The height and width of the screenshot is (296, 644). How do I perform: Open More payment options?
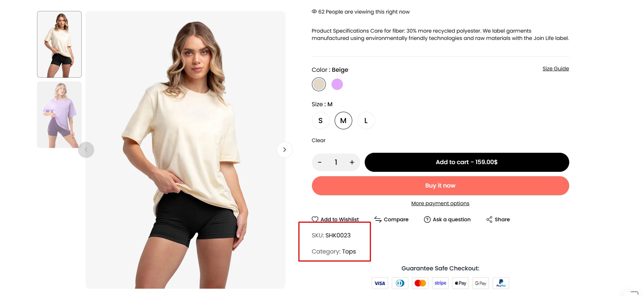click(x=440, y=203)
